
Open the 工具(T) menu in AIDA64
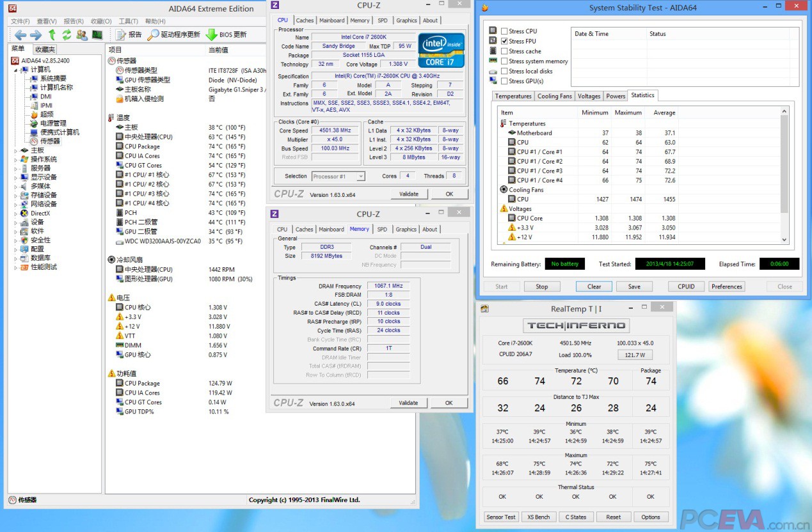(128, 21)
